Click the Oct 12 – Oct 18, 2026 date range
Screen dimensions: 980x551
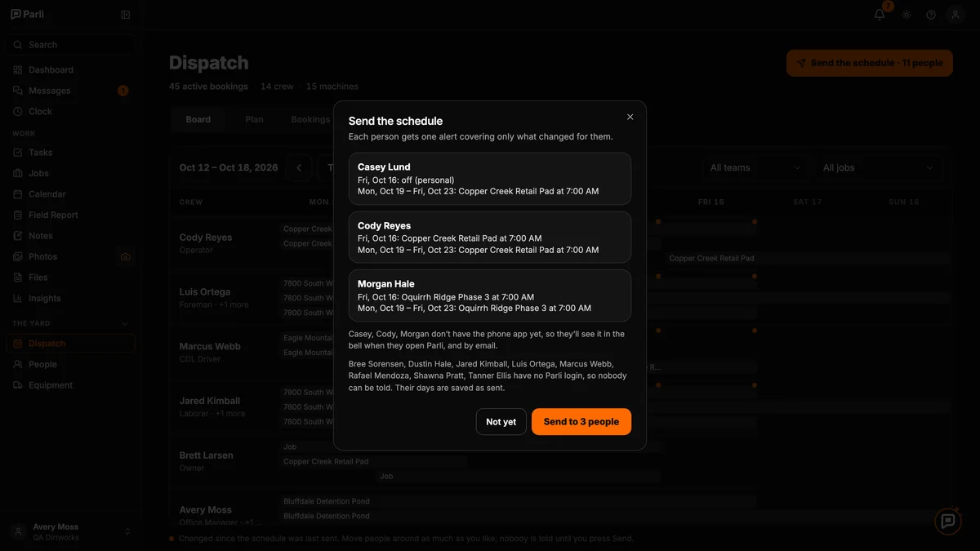pyautogui.click(x=229, y=167)
